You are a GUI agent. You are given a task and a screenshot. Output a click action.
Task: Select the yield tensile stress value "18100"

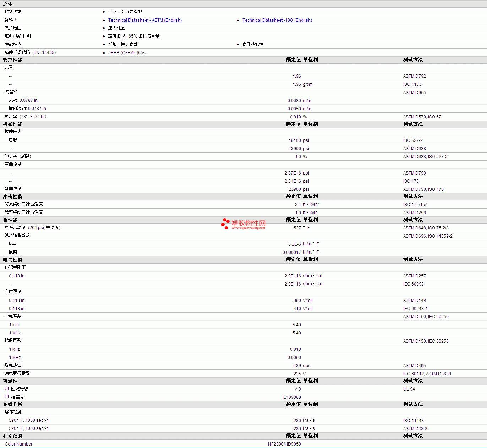click(295, 140)
